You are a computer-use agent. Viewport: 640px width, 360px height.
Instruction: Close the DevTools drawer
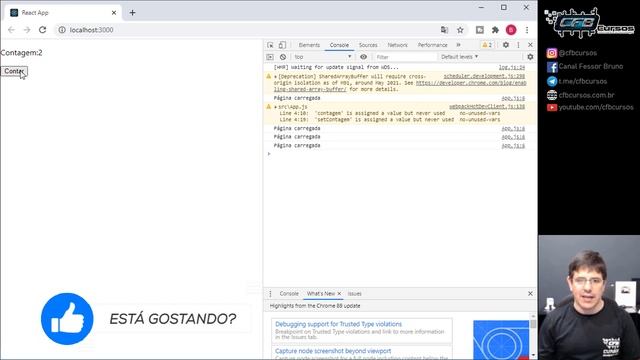(x=530, y=293)
